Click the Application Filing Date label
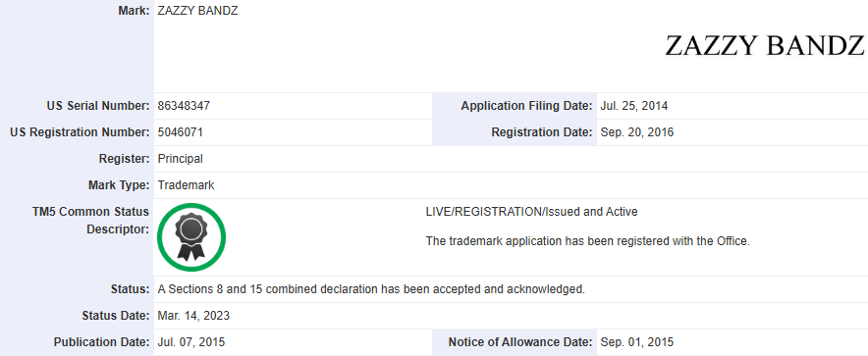The width and height of the screenshot is (868, 356). pos(526,106)
